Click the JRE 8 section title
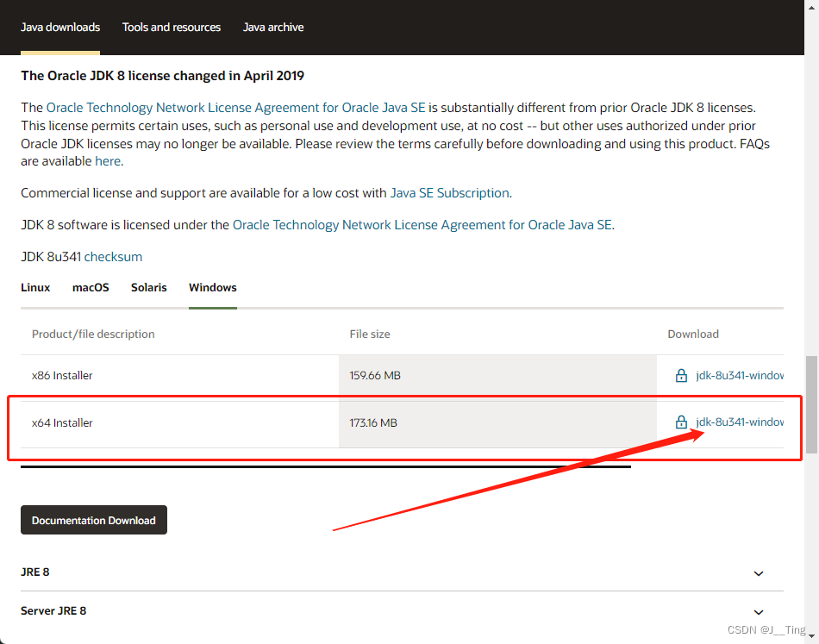The width and height of the screenshot is (819, 644). click(x=35, y=572)
